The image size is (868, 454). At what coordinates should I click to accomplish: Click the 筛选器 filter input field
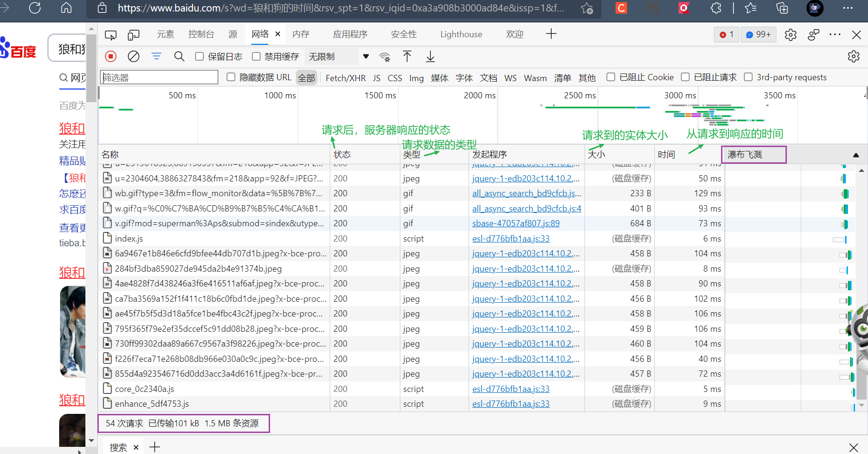[x=159, y=77]
